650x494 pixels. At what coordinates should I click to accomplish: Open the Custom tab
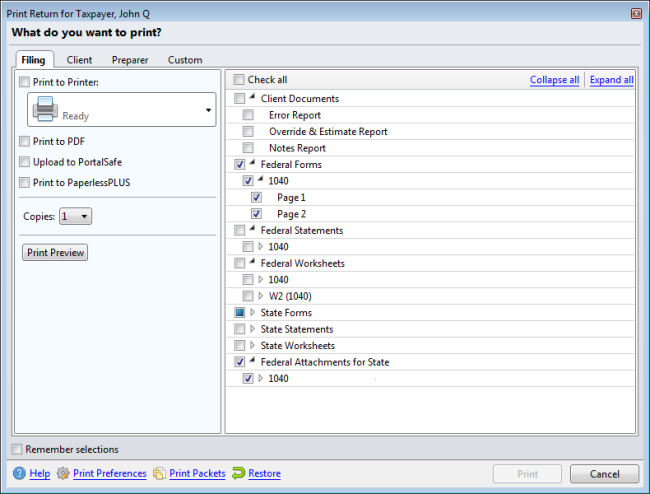(185, 60)
